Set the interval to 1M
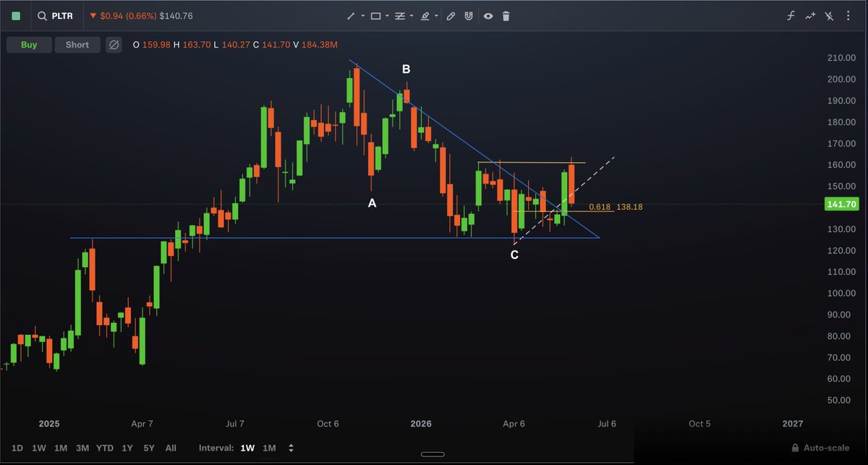The image size is (868, 465). pyautogui.click(x=269, y=448)
